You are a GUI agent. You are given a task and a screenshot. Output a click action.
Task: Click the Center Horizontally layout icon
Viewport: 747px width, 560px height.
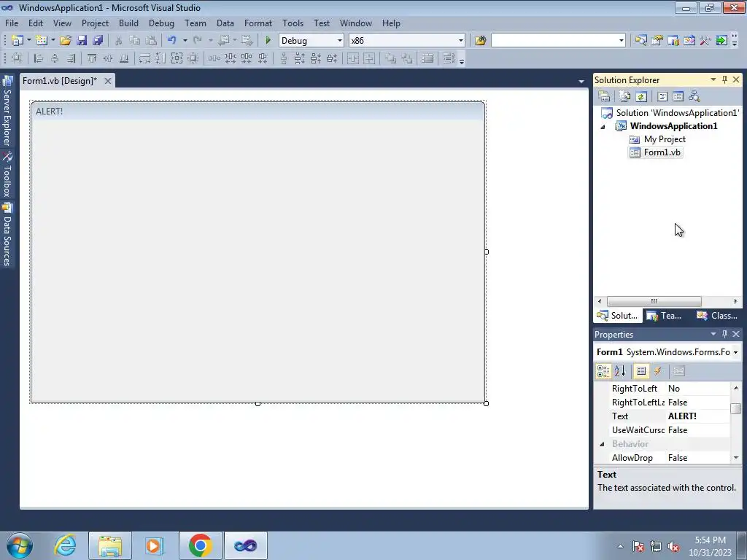pos(353,58)
